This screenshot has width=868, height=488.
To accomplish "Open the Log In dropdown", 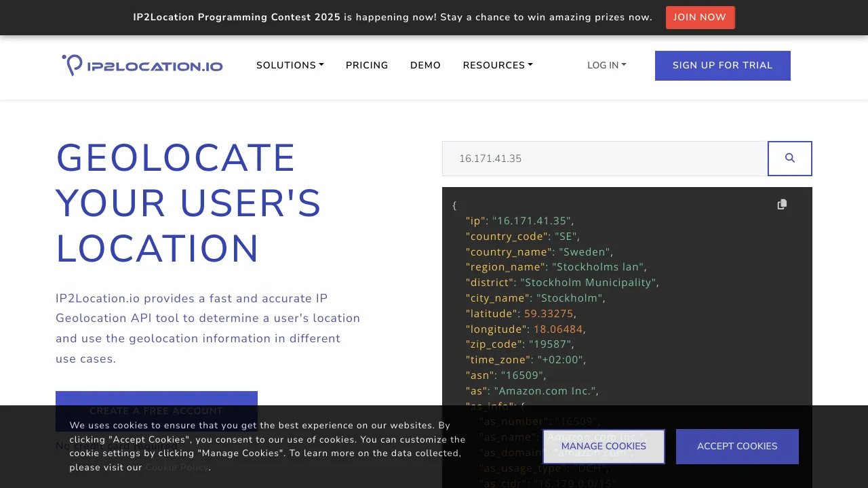I will [607, 65].
